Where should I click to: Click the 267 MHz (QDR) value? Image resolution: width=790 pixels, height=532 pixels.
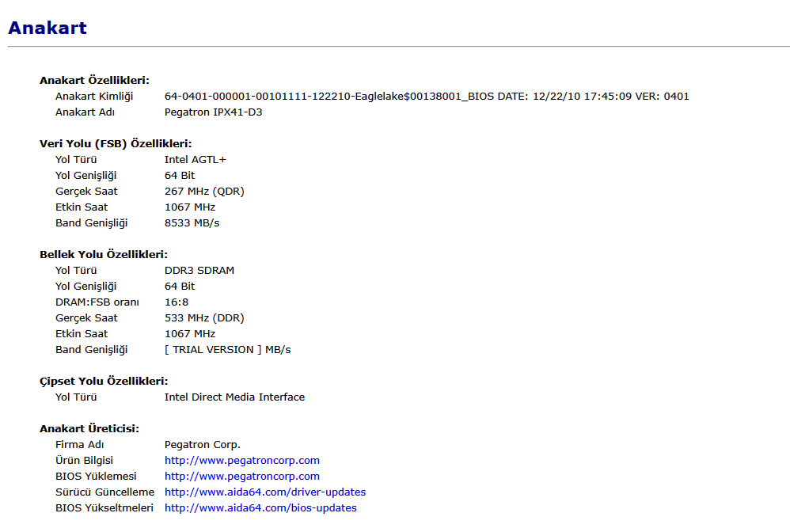pos(204,192)
